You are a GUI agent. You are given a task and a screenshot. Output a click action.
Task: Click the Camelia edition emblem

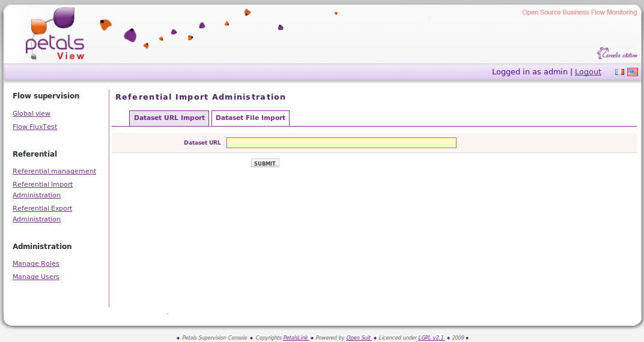(x=617, y=54)
